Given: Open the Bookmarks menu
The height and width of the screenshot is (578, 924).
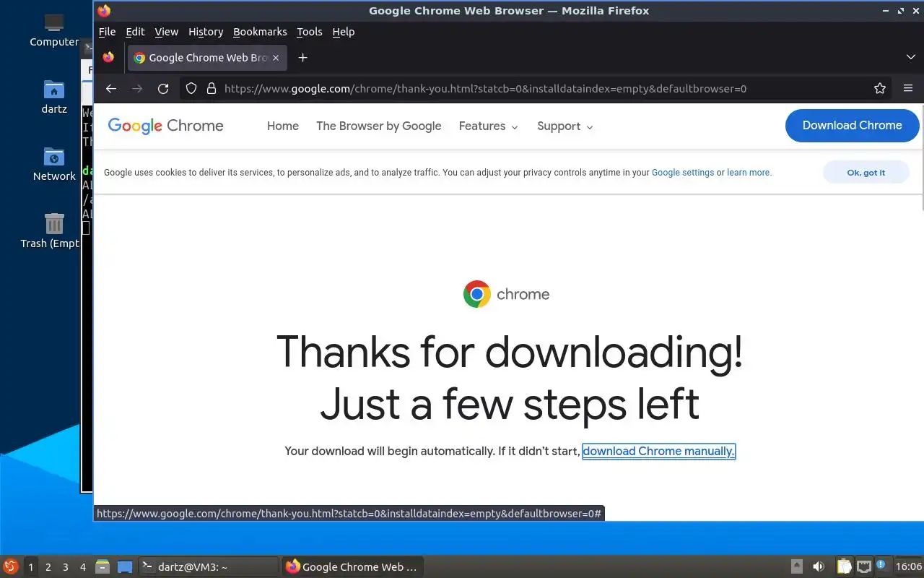Looking at the screenshot, I should click(x=260, y=32).
